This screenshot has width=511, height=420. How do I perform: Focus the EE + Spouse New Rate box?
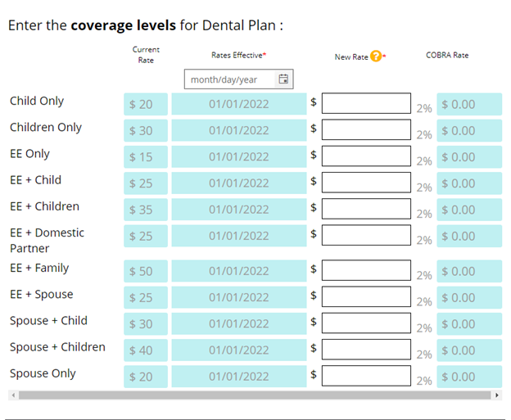pyautogui.click(x=366, y=296)
